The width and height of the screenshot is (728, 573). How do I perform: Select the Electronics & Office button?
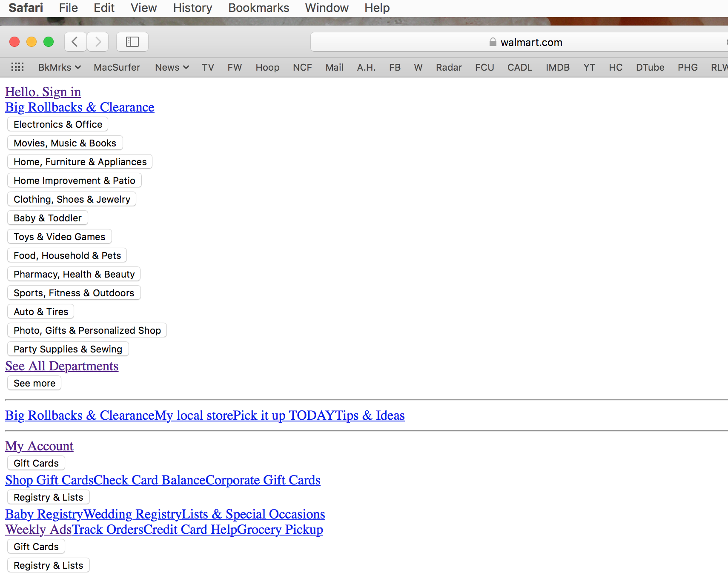(58, 124)
